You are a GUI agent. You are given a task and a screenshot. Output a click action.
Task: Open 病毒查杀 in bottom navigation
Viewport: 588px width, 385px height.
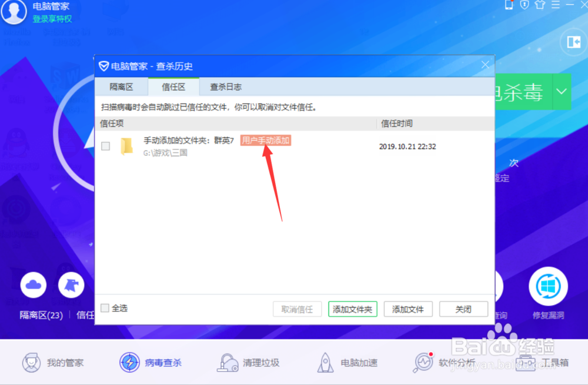pos(151,363)
